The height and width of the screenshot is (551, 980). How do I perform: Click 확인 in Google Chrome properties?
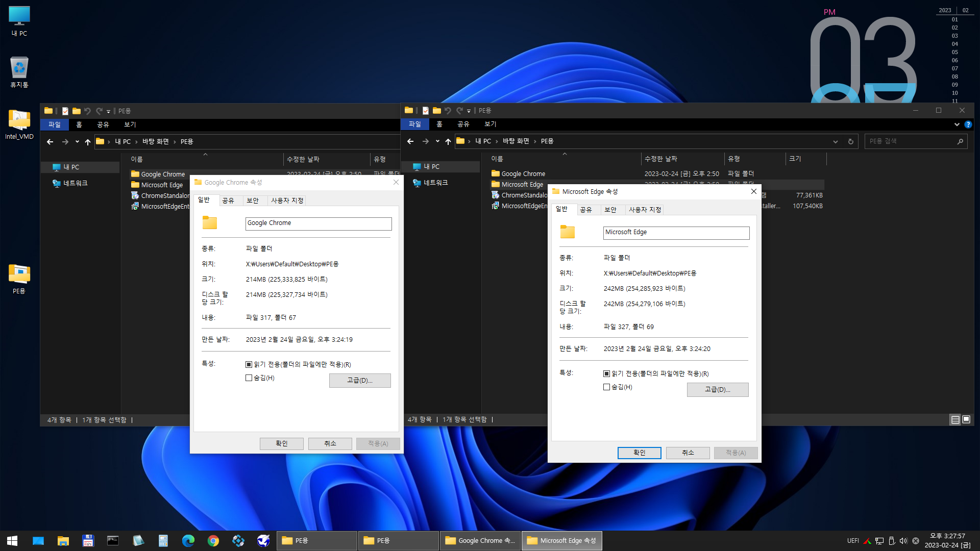coord(282,443)
